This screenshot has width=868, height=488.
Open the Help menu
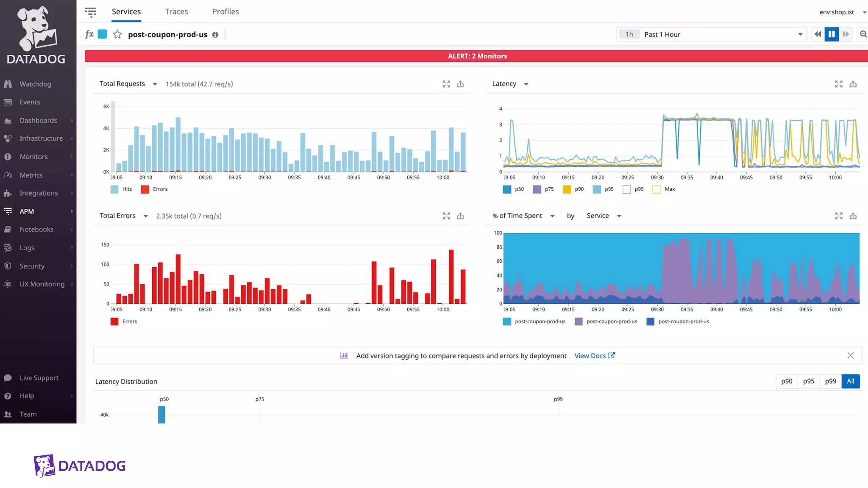tap(27, 396)
